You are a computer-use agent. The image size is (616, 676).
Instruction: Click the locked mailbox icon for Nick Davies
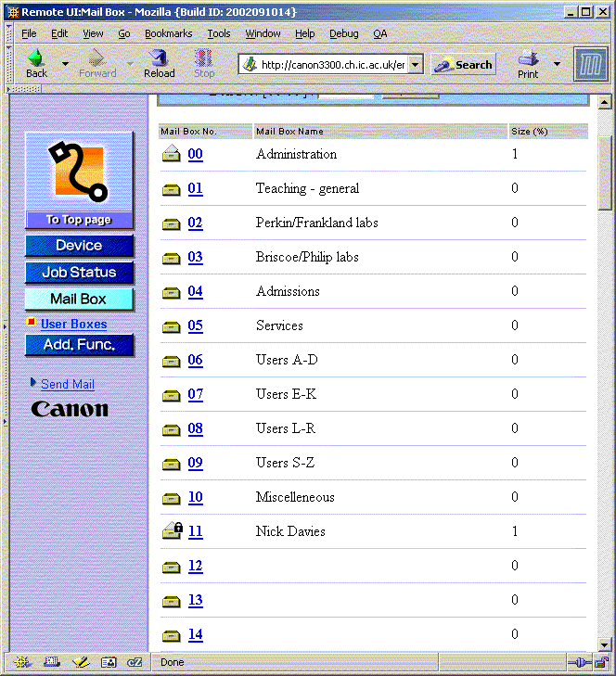pos(172,531)
